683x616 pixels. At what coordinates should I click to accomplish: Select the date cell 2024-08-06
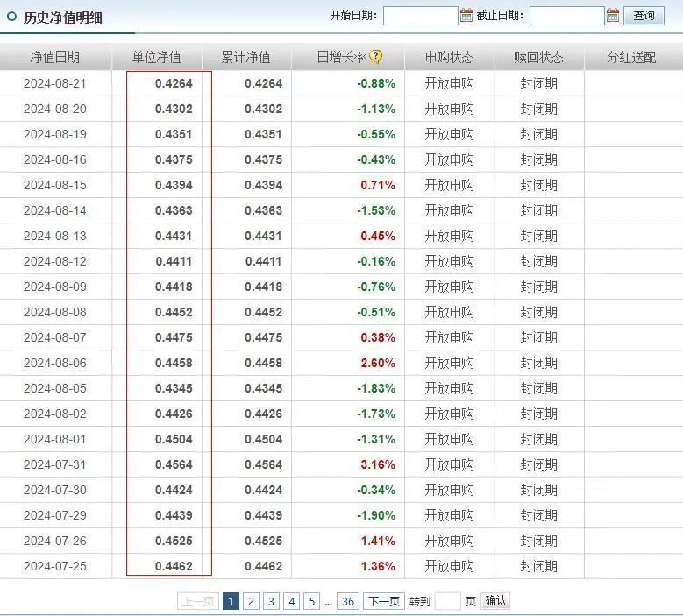point(55,363)
